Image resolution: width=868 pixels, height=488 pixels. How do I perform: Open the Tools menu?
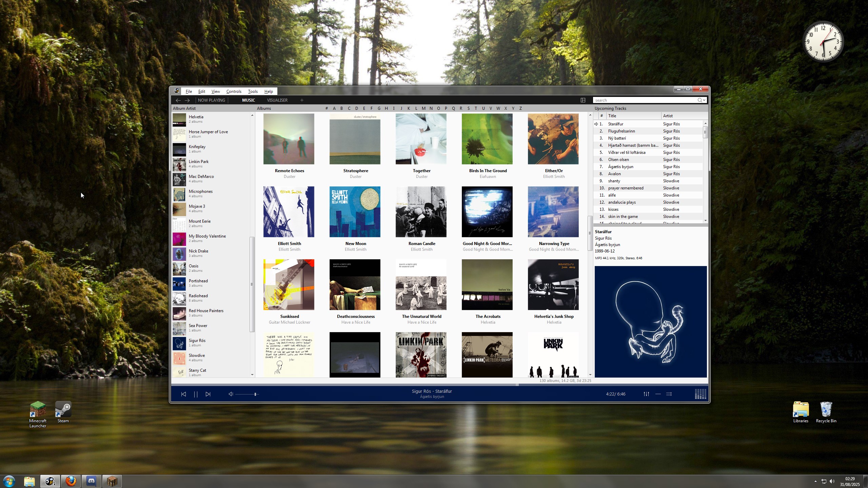click(x=253, y=91)
